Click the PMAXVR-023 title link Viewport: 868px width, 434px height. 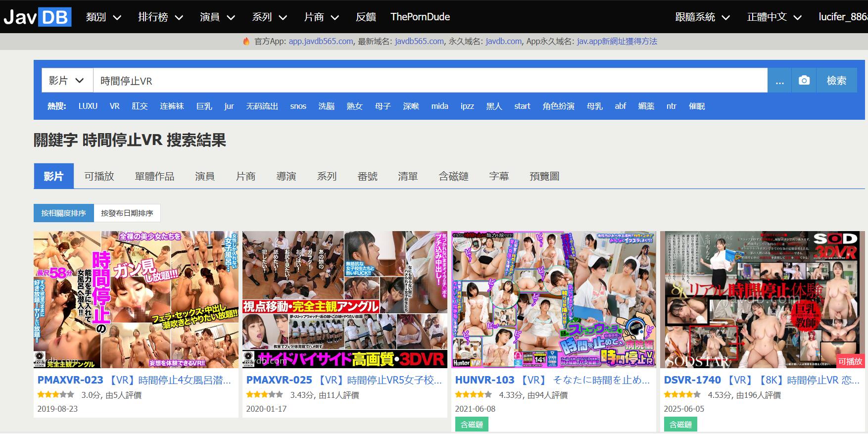[135, 380]
